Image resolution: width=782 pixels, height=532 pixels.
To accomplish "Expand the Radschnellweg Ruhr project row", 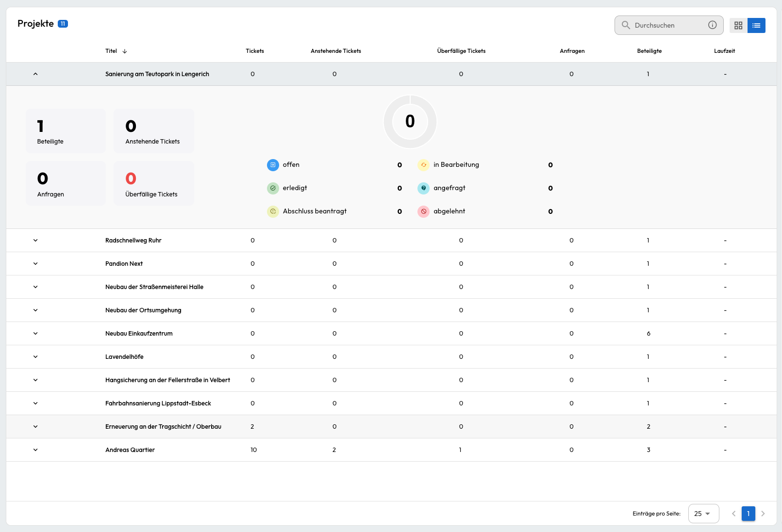I will (35, 240).
